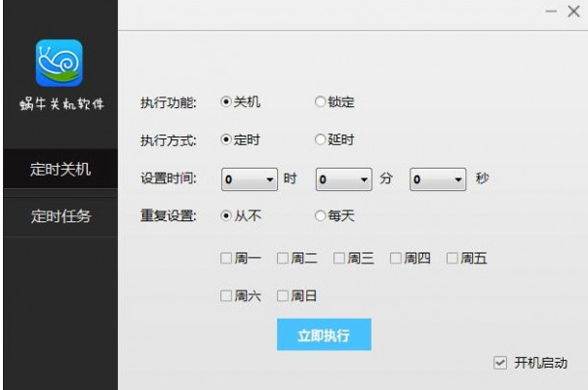Tick the 周一 checkbox

tap(226, 258)
